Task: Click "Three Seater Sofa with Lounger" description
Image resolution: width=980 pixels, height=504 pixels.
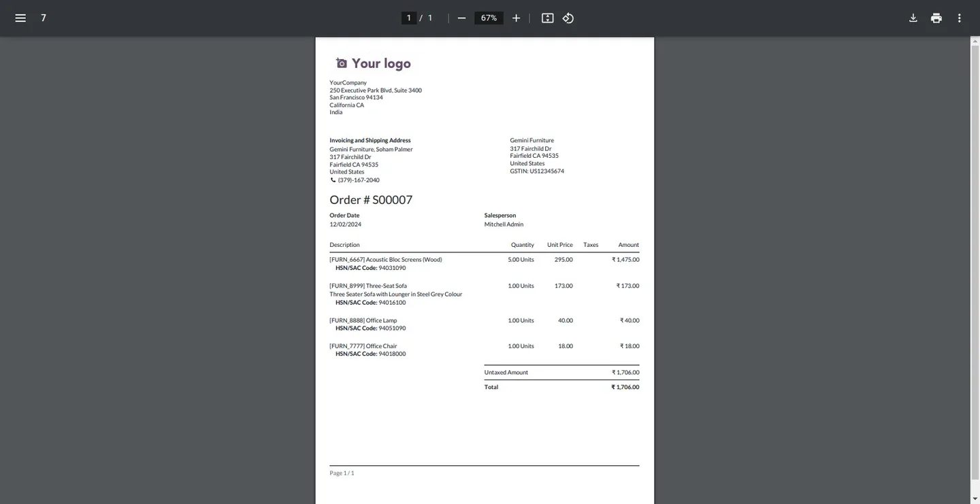Action: (x=396, y=295)
